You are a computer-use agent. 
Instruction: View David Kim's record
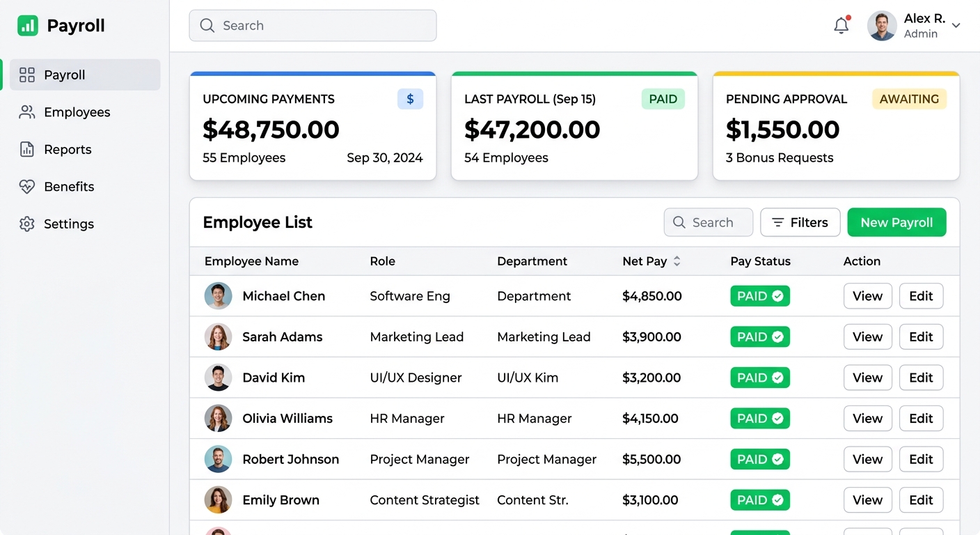click(867, 378)
